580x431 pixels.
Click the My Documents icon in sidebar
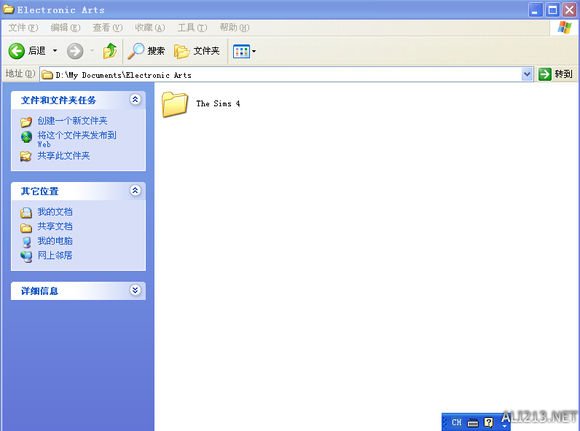click(26, 213)
